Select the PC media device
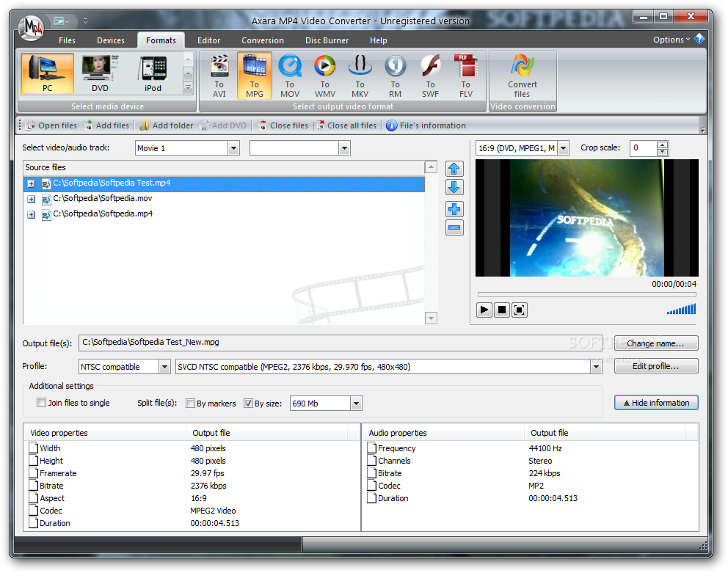 (x=47, y=73)
